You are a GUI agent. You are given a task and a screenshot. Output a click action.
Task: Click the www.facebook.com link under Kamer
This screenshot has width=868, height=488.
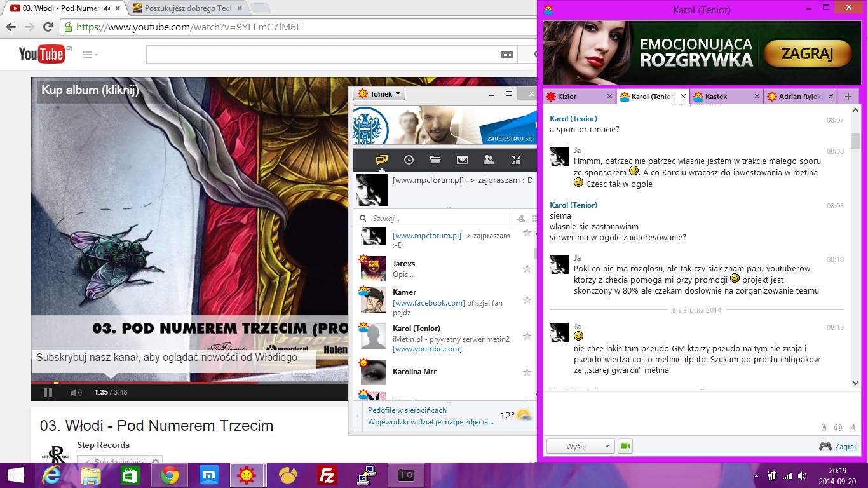[x=429, y=303]
